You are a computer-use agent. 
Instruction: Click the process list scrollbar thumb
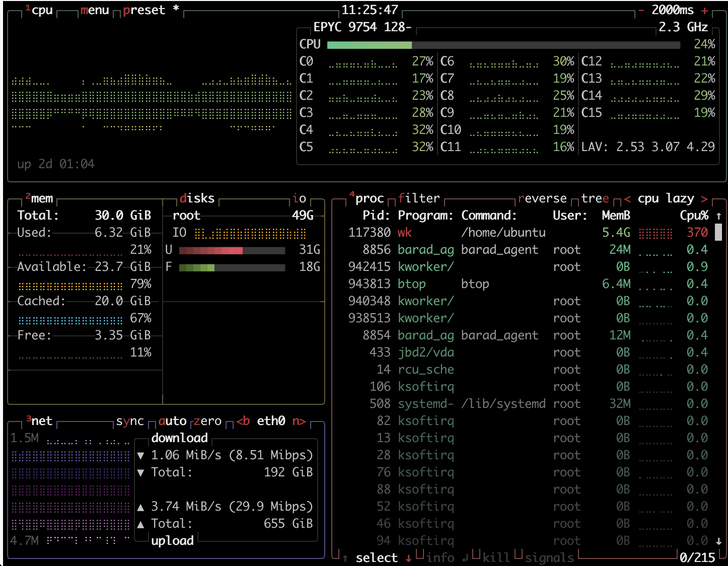(x=718, y=232)
